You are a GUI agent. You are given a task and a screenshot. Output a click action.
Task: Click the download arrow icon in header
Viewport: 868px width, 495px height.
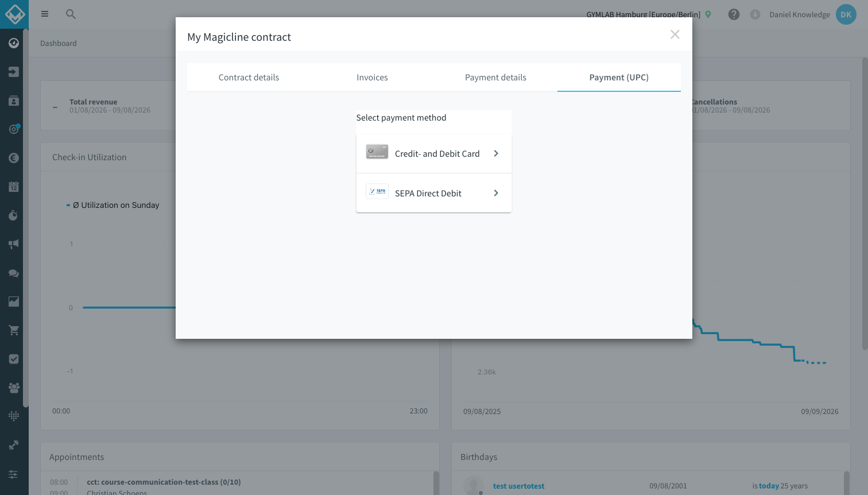(x=755, y=14)
